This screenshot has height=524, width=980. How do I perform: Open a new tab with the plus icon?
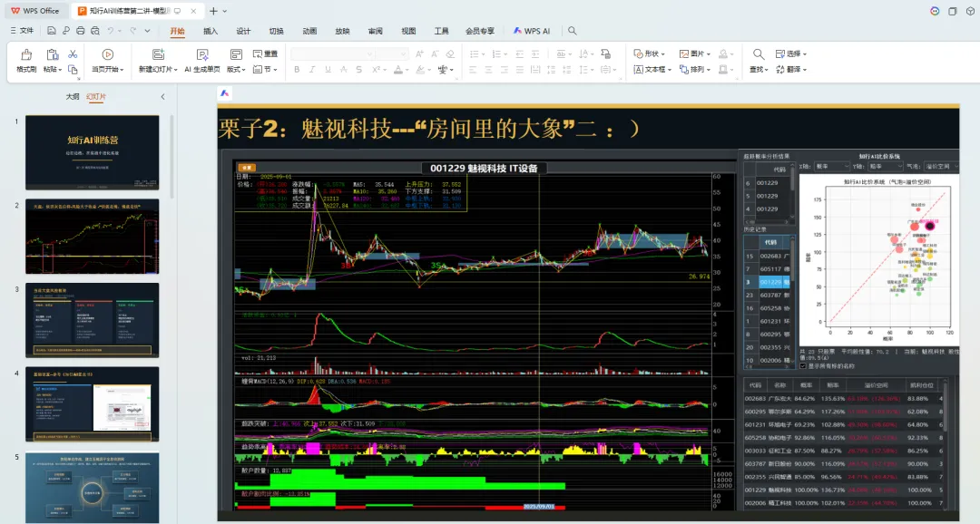(x=214, y=11)
